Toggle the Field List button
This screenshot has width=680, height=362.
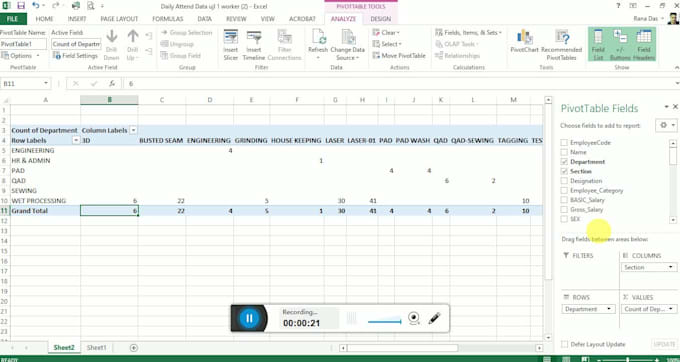pos(598,45)
